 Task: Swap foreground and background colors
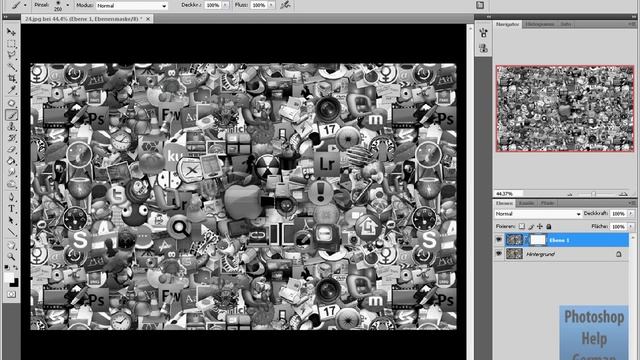click(x=15, y=268)
